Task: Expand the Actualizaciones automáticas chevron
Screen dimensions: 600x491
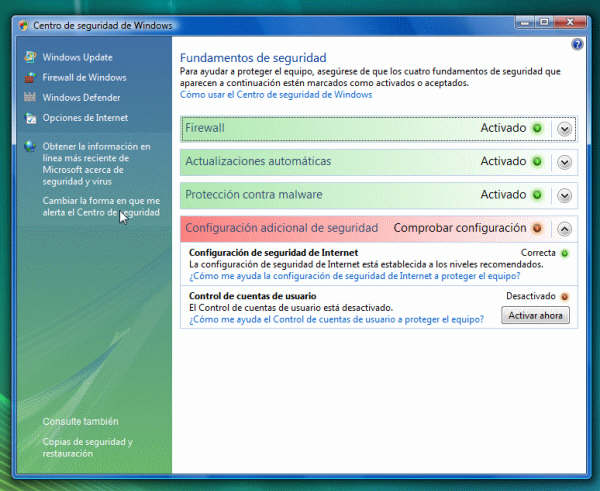Action: [564, 163]
